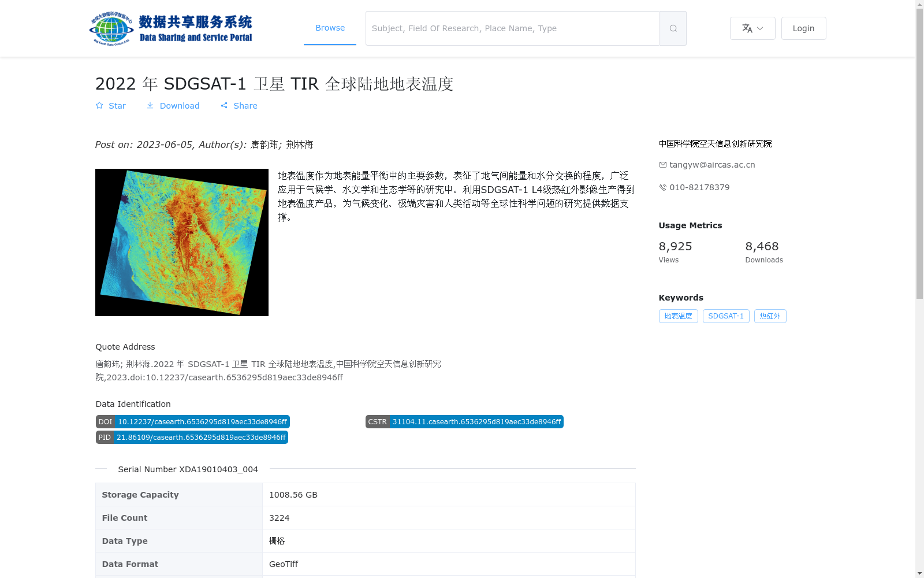Click the scrollbar up arrow
Viewport: 924px width, 578px height.
click(919, 5)
